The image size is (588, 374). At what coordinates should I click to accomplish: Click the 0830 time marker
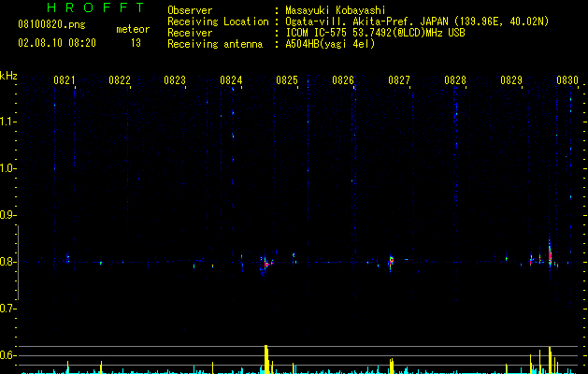567,80
